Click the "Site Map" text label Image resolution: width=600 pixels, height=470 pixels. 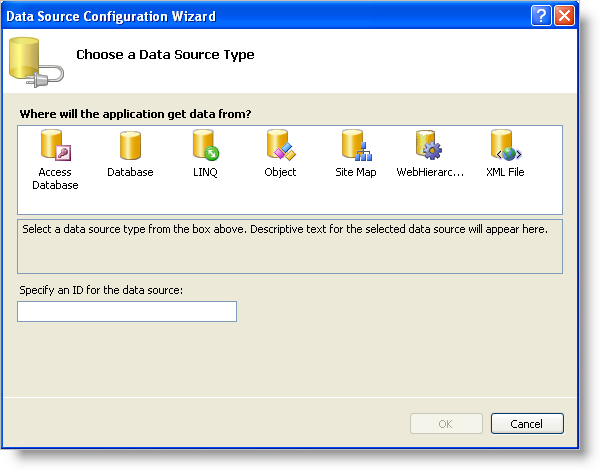click(355, 173)
